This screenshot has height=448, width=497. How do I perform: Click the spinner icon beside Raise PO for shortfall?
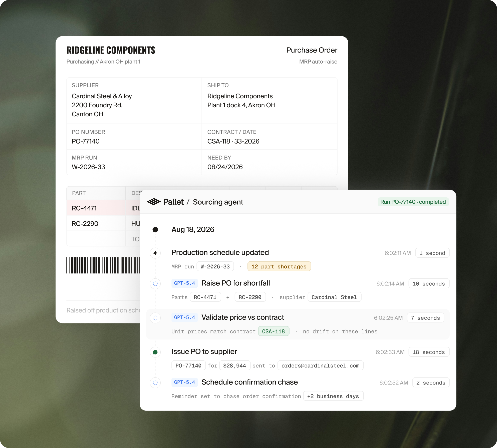tap(155, 284)
